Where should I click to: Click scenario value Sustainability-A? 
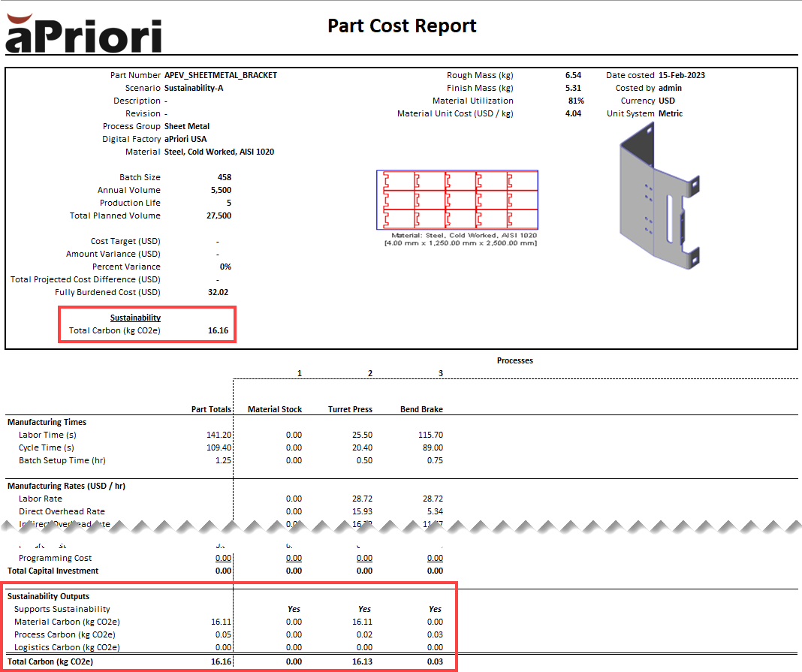point(193,88)
